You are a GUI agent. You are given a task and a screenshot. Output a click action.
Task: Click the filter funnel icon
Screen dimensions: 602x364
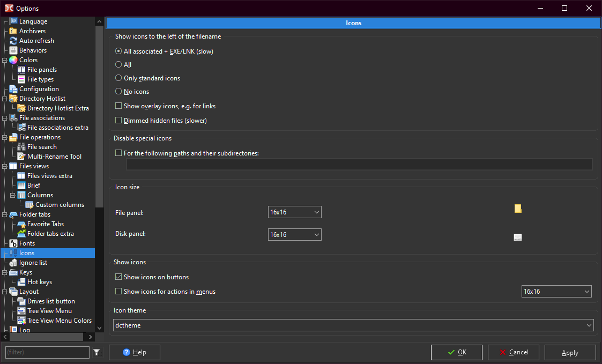pos(96,352)
